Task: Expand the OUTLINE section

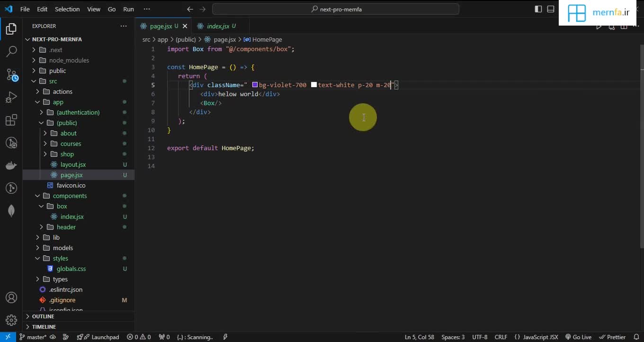Action: (43, 316)
